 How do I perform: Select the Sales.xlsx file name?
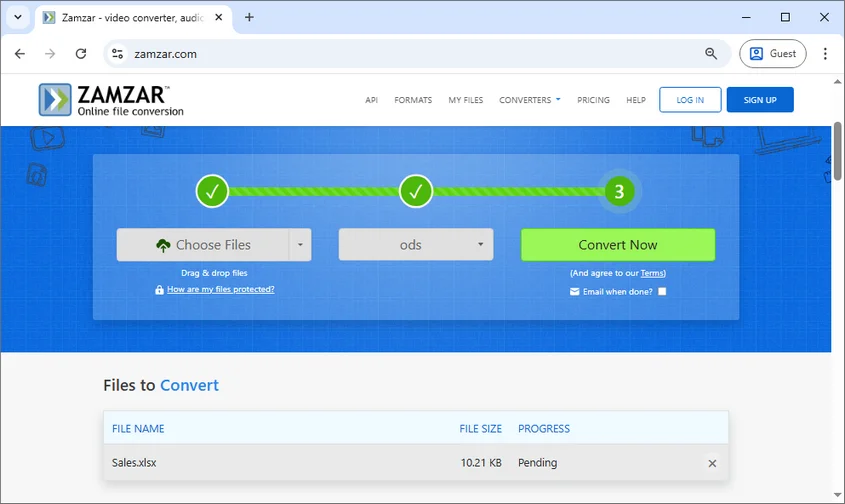pos(134,462)
